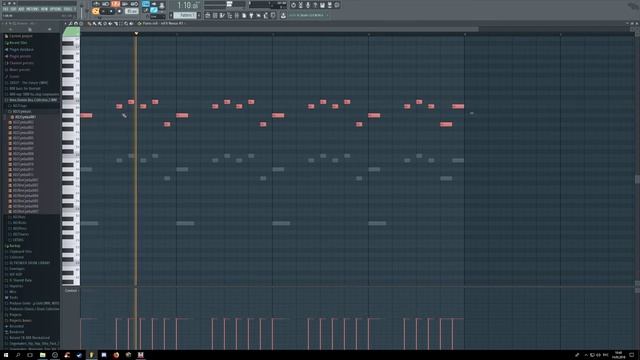Select the BSCCymbal001 sample
The height and width of the screenshot is (360, 640).
pyautogui.click(x=24, y=117)
